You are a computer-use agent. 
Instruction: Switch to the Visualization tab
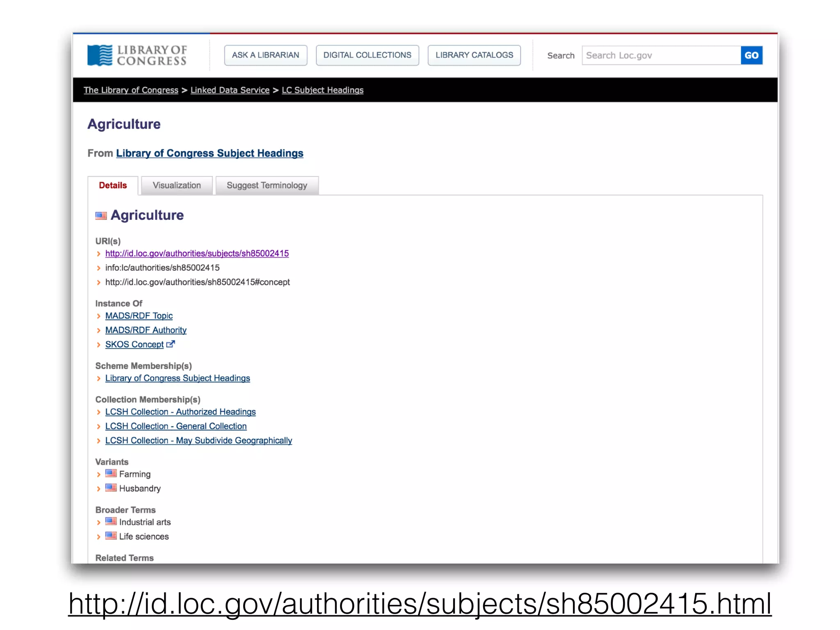click(x=177, y=185)
